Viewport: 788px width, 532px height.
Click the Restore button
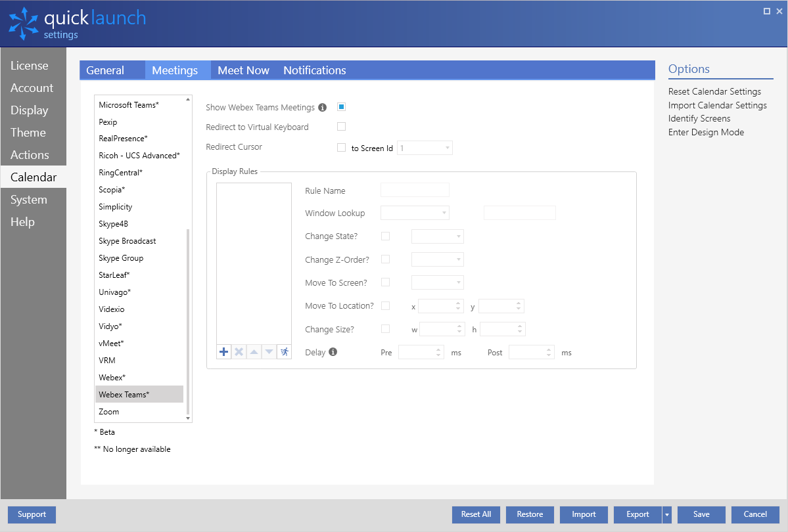pyautogui.click(x=530, y=514)
